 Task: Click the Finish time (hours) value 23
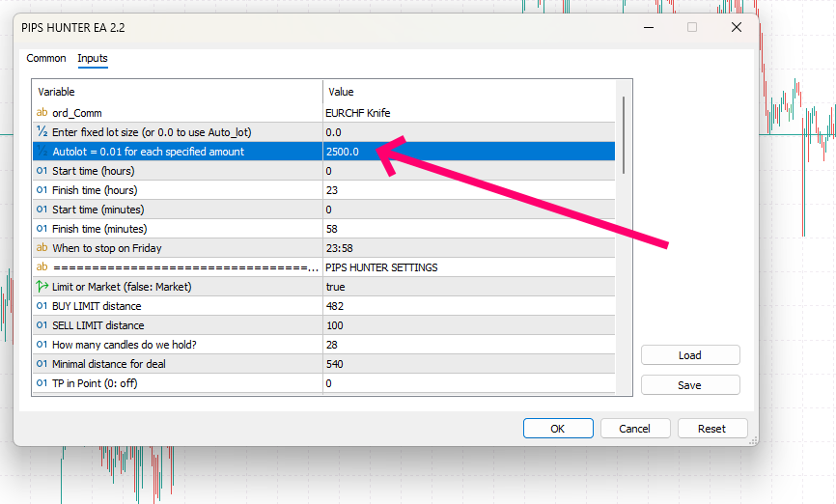click(x=332, y=190)
